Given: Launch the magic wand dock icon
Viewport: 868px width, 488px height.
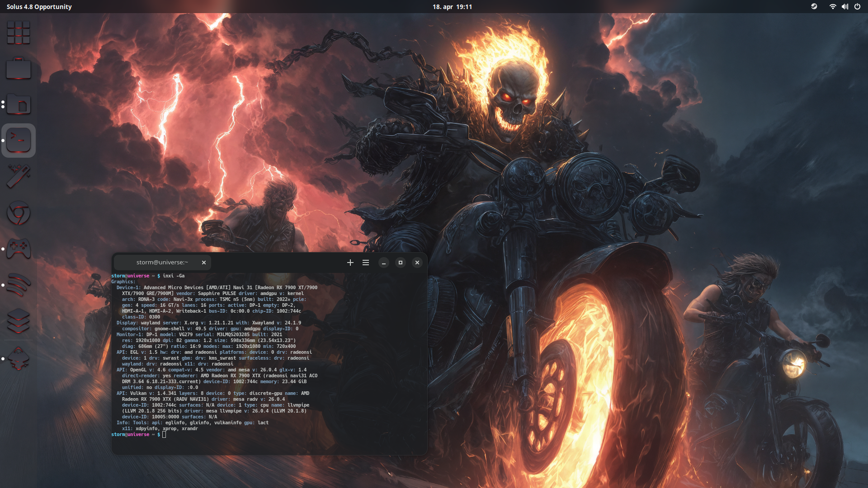Looking at the screenshot, I should pyautogui.click(x=19, y=176).
